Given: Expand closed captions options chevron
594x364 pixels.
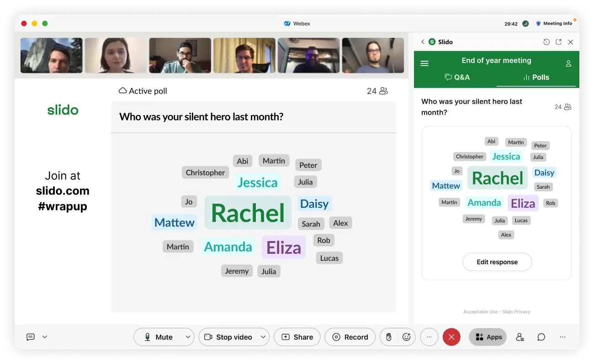Looking at the screenshot, I should click(x=45, y=337).
